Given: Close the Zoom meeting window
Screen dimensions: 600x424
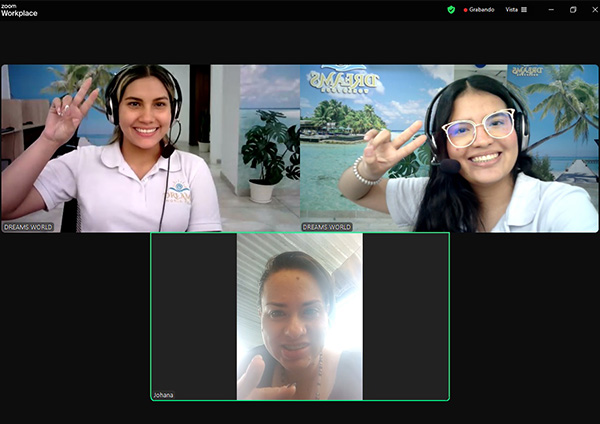Looking at the screenshot, I should point(593,9).
